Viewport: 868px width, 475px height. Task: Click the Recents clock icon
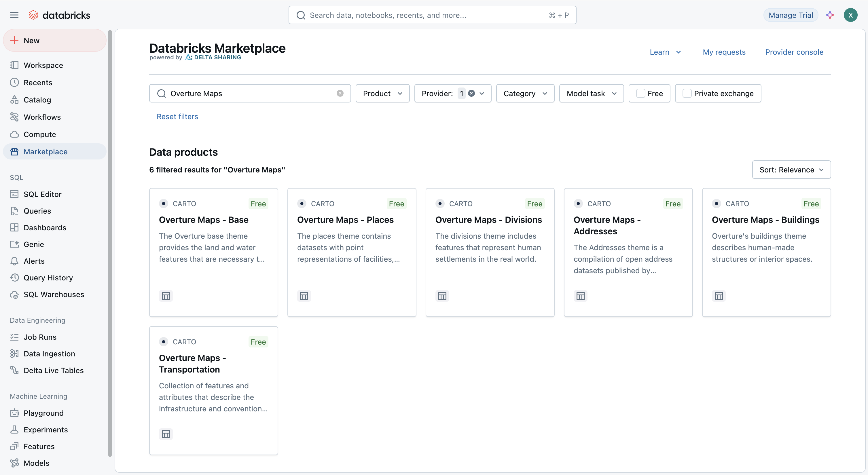[14, 83]
